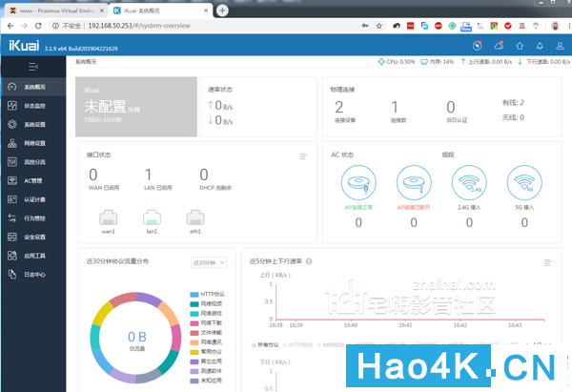Open the speed chart list menu icon
Viewport: 572px width, 392px height.
[548, 262]
